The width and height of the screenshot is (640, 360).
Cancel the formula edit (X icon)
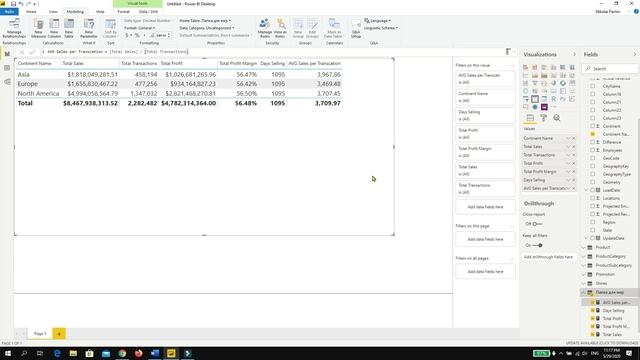(x=22, y=52)
